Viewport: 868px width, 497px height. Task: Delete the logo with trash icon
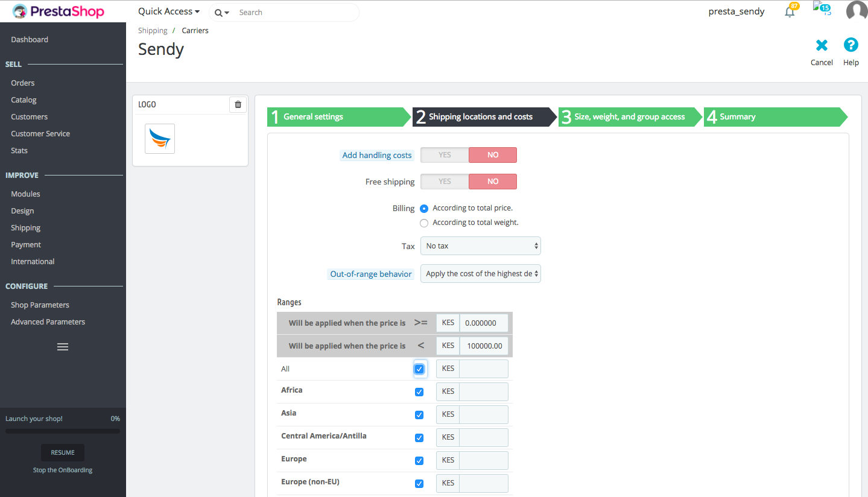coord(238,104)
